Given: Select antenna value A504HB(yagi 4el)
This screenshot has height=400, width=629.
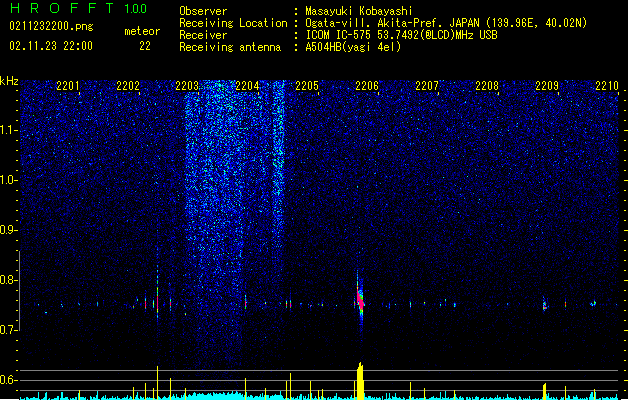Looking at the screenshot, I should click(x=353, y=47).
